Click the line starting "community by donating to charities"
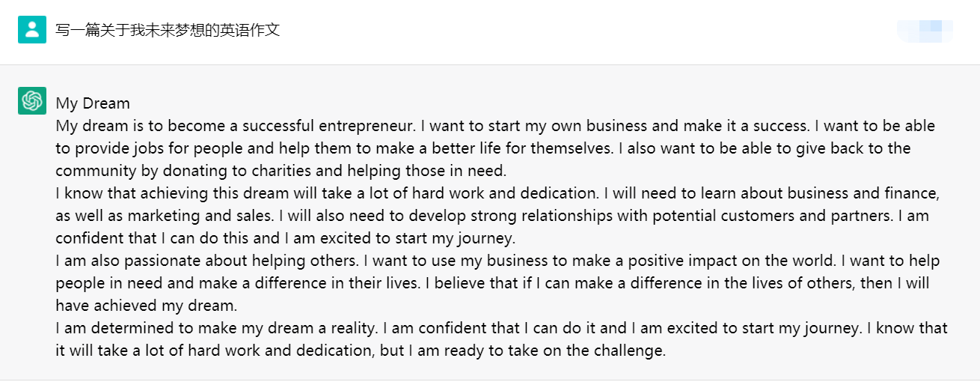The image size is (980, 382). [281, 171]
